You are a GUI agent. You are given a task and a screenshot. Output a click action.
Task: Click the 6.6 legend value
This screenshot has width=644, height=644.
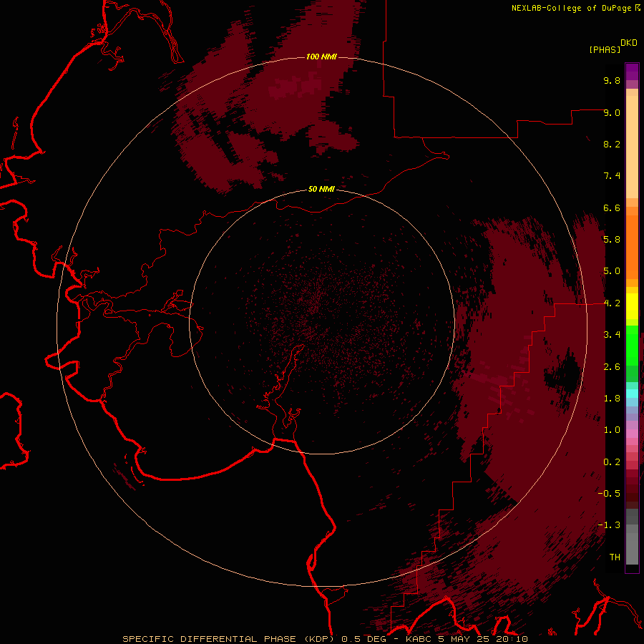(612, 208)
